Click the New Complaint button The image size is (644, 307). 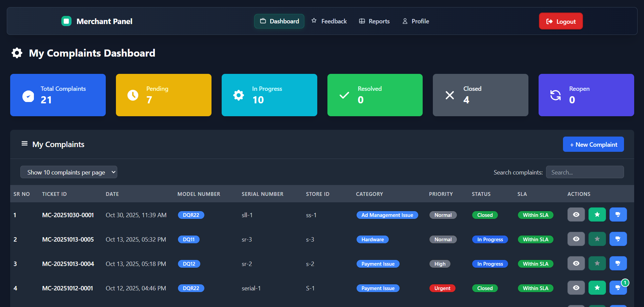click(x=593, y=144)
